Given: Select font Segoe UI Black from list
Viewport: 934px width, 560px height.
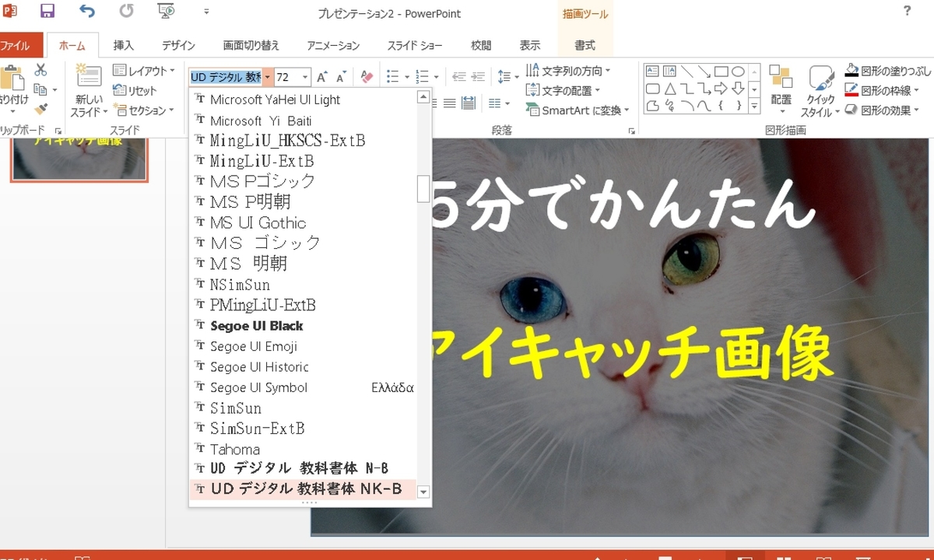Looking at the screenshot, I should click(304, 326).
